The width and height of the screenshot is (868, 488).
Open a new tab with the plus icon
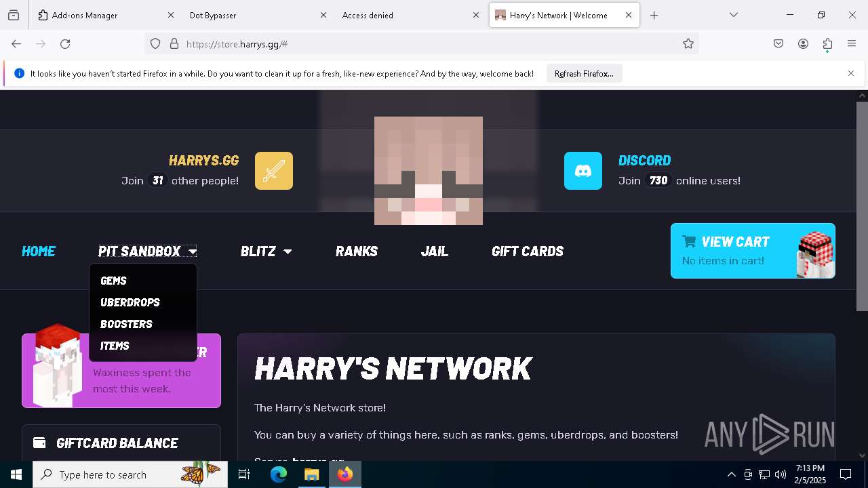pos(654,15)
